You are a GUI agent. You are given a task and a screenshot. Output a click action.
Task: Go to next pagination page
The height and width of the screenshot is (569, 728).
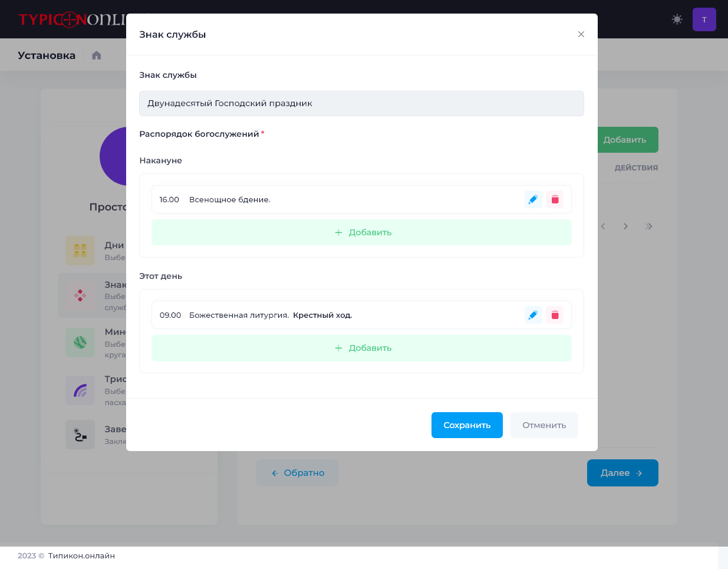[x=625, y=226]
